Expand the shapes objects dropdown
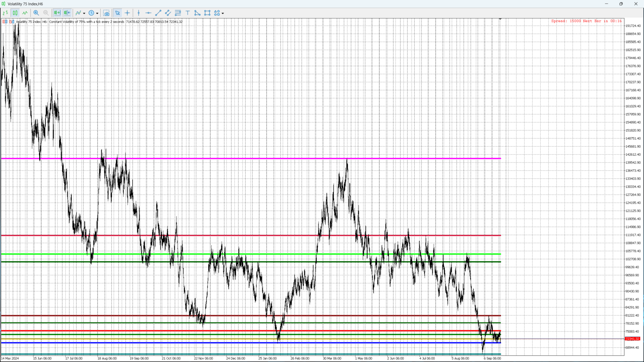Screen dimensions: 644x362 click(x=223, y=13)
